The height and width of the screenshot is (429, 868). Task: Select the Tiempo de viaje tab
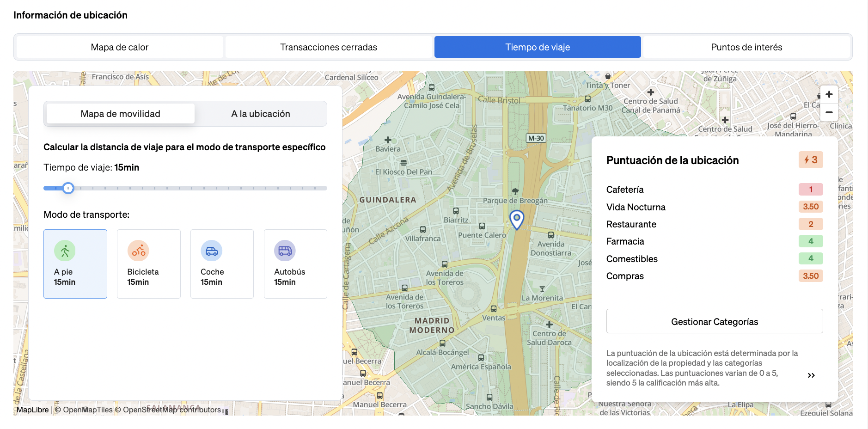pyautogui.click(x=538, y=47)
